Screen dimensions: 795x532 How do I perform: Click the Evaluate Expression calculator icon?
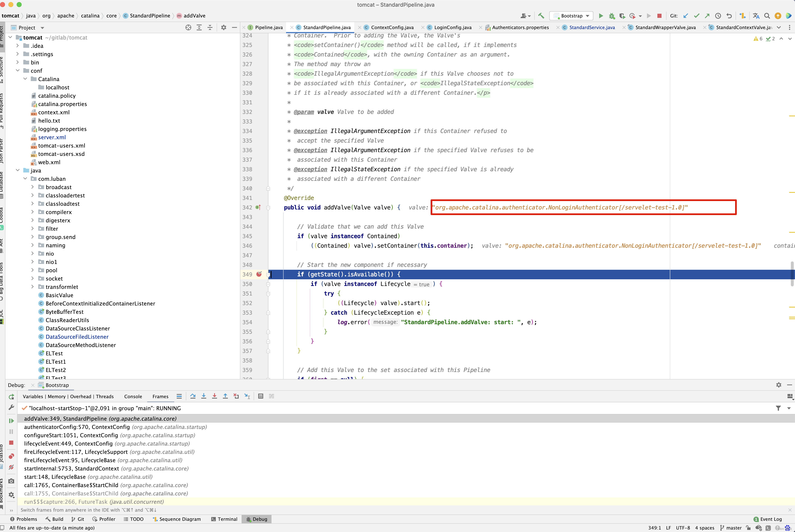point(261,396)
